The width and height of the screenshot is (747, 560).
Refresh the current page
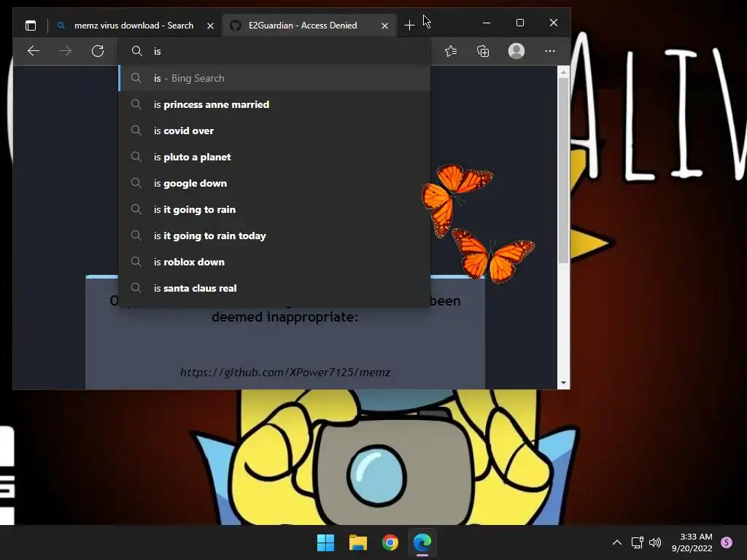(98, 51)
